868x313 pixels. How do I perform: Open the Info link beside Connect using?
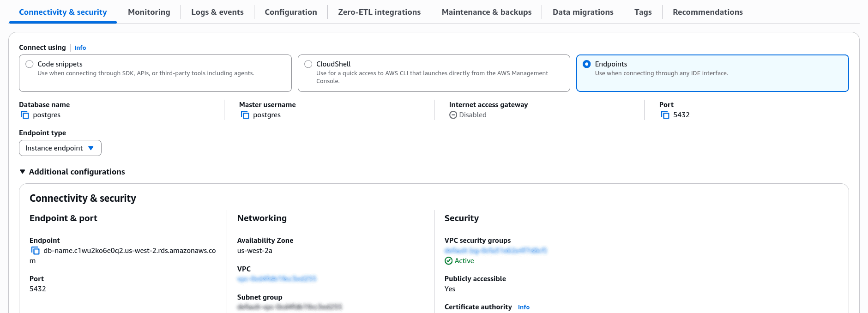click(x=80, y=48)
